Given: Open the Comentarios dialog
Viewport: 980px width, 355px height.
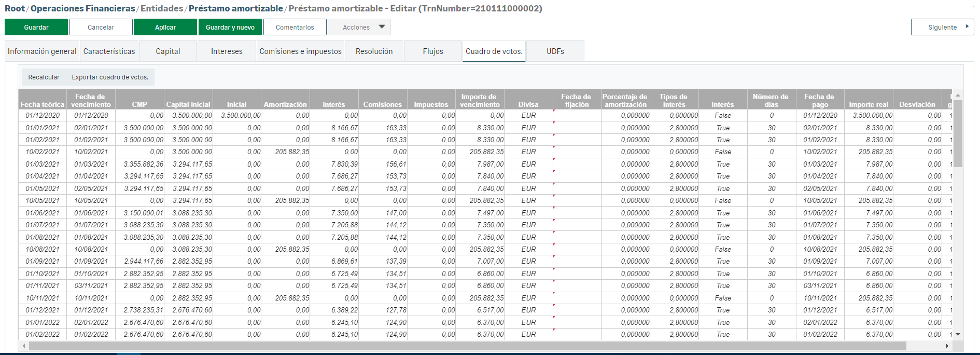Looking at the screenshot, I should [x=295, y=27].
